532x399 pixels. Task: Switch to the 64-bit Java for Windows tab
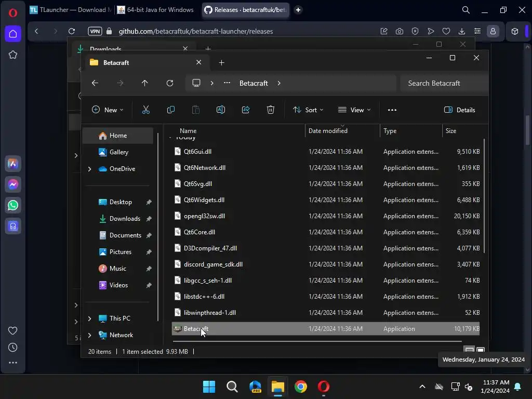(x=155, y=10)
